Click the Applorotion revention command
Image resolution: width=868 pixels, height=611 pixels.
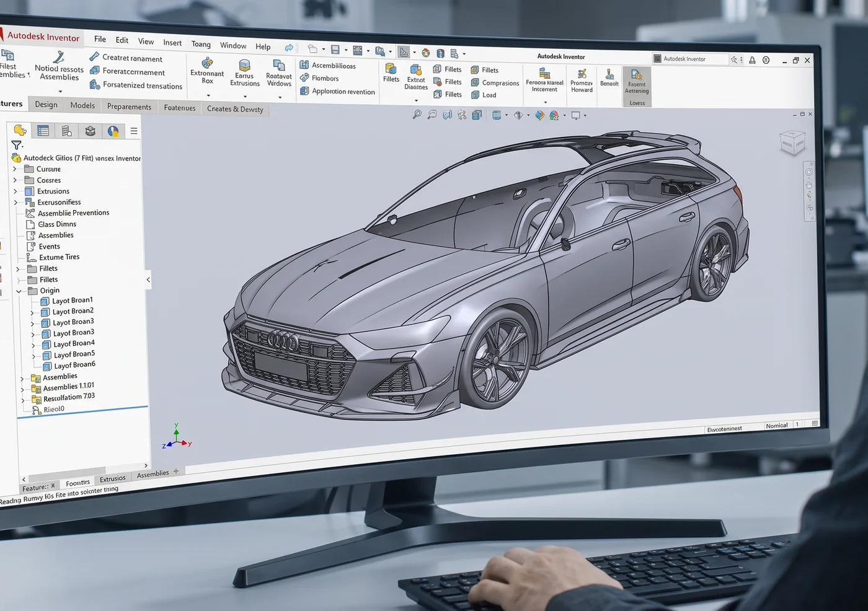point(338,91)
